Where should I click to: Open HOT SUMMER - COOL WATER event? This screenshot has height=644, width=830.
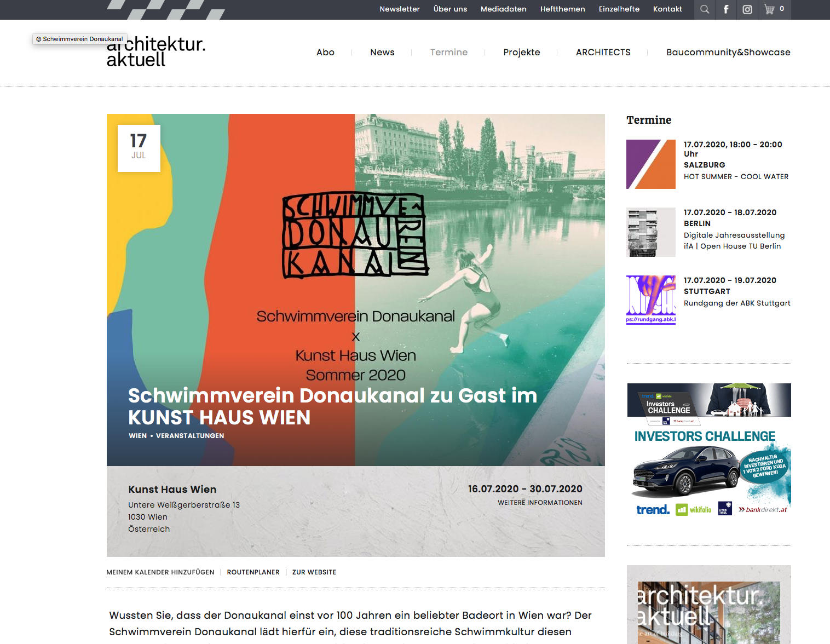(x=736, y=177)
